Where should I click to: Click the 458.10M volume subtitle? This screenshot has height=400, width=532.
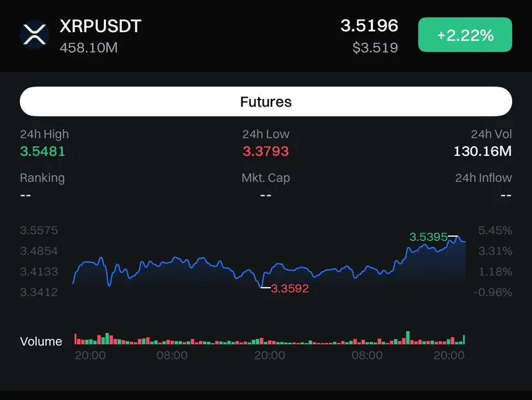[89, 48]
